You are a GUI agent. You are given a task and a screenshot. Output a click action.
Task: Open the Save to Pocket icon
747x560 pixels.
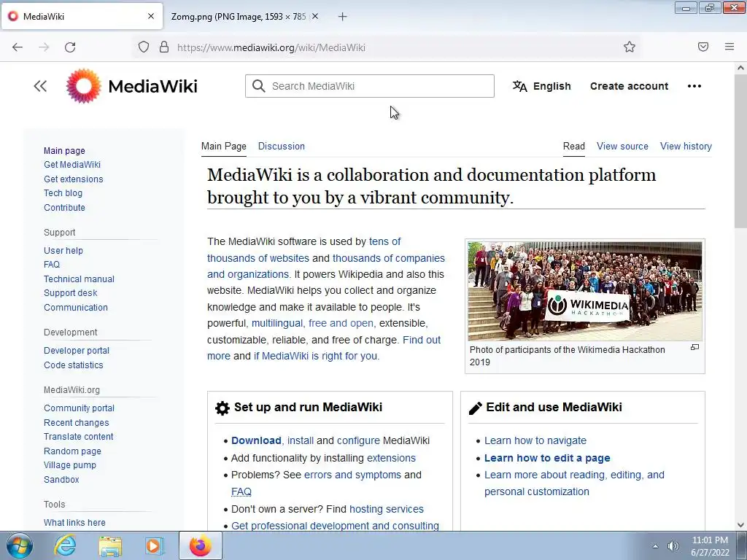703,47
